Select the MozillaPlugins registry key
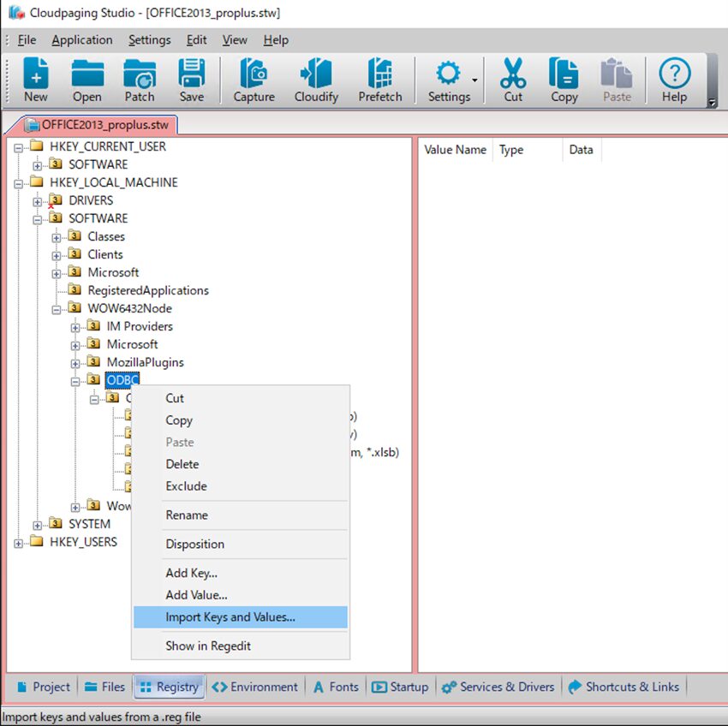Image resolution: width=728 pixels, height=726 pixels. (x=145, y=362)
